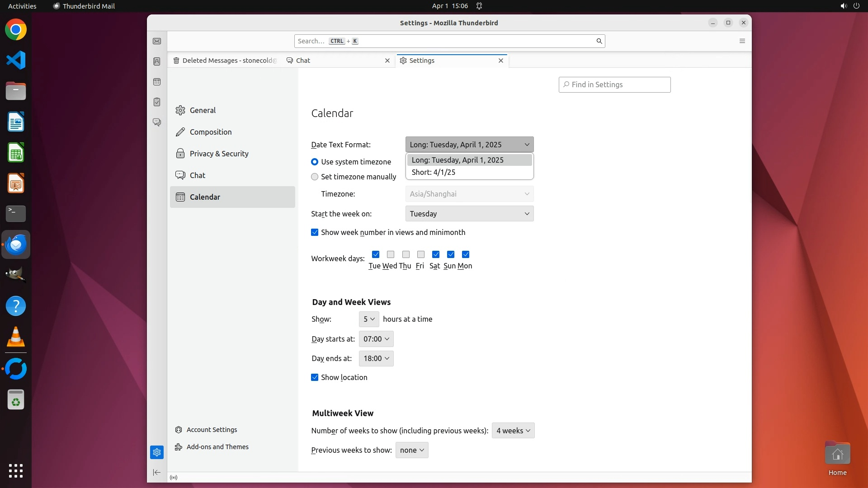Enable Wed as a workweek day
The height and width of the screenshot is (488, 868).
pos(391,254)
